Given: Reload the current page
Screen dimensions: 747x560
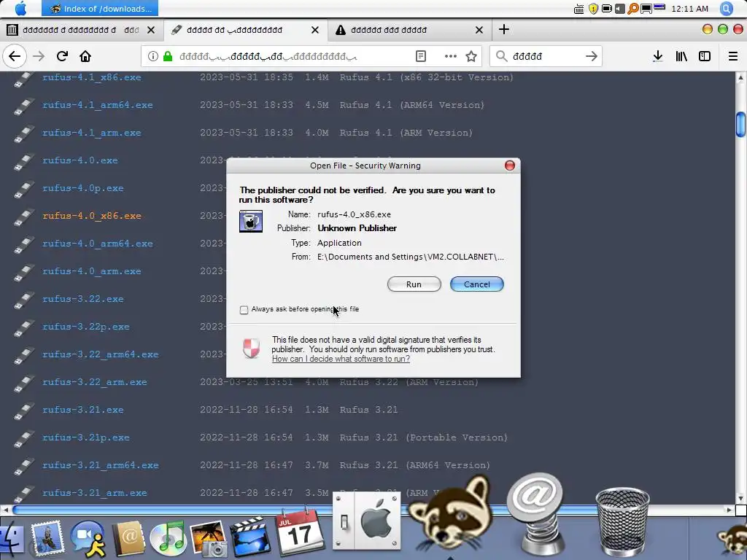Looking at the screenshot, I should pyautogui.click(x=62, y=56).
